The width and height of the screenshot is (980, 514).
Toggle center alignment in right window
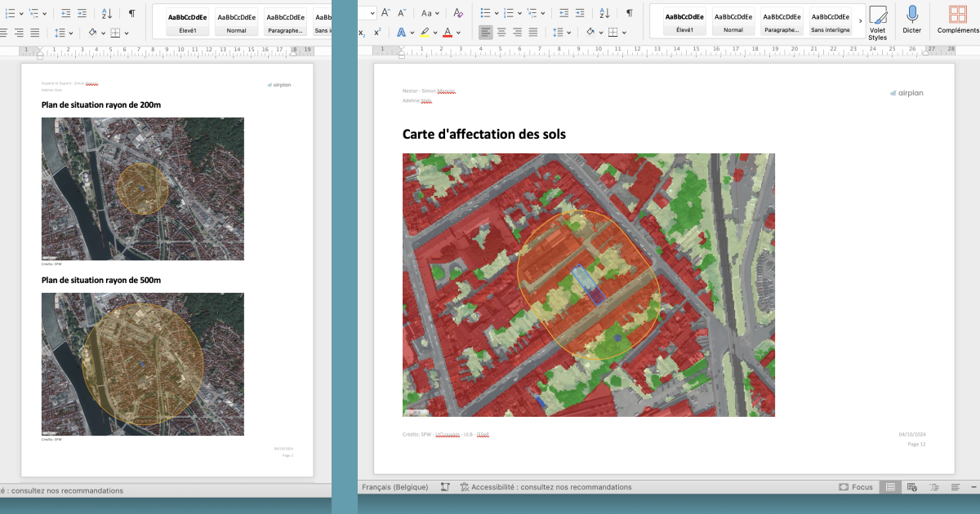click(x=501, y=32)
